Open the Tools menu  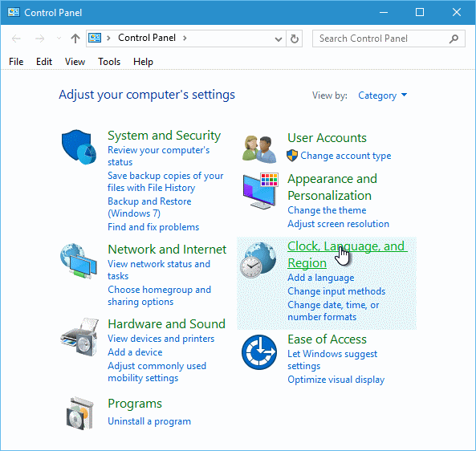(109, 62)
